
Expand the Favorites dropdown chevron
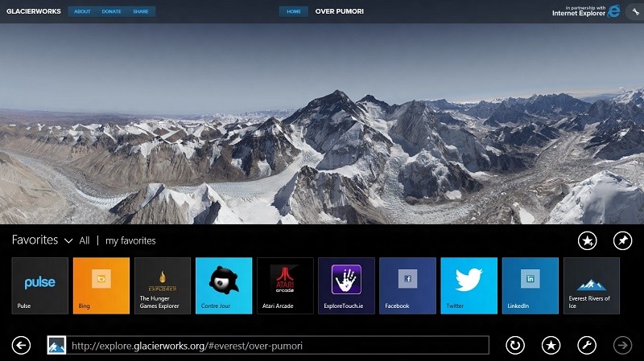coord(68,240)
